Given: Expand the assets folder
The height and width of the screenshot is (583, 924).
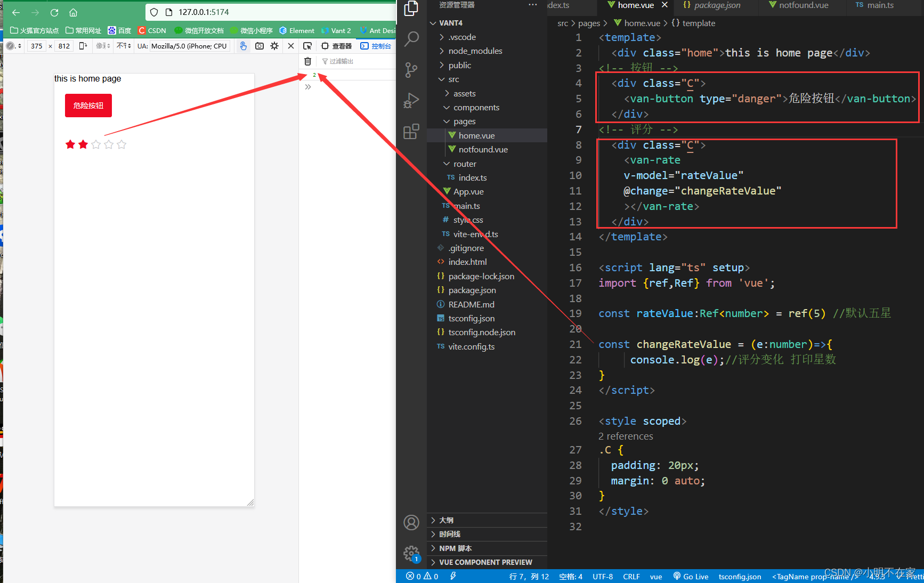Looking at the screenshot, I should point(487,93).
